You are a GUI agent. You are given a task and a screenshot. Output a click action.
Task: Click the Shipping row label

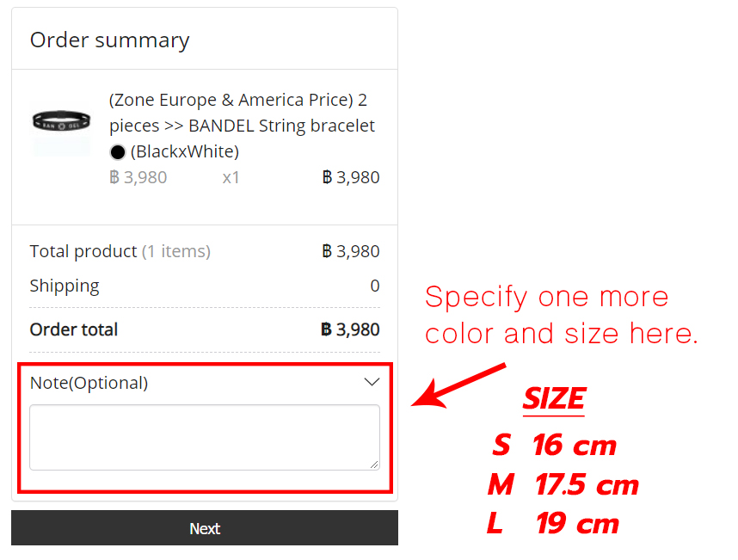65,286
